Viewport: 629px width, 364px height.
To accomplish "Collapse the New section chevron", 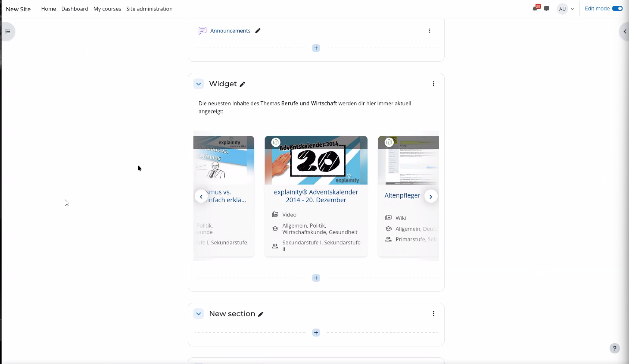I will click(x=198, y=314).
